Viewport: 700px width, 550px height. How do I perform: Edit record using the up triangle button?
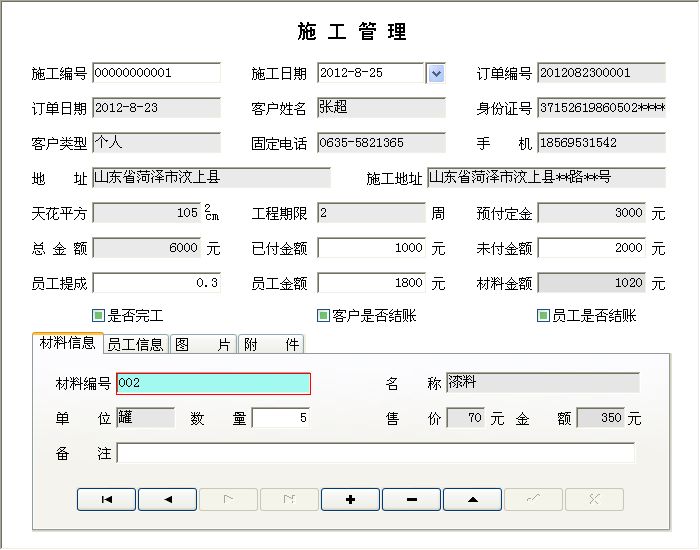tap(472, 499)
